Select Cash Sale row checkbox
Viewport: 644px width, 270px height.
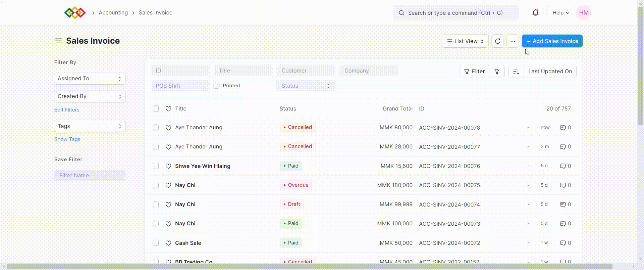[x=156, y=243]
